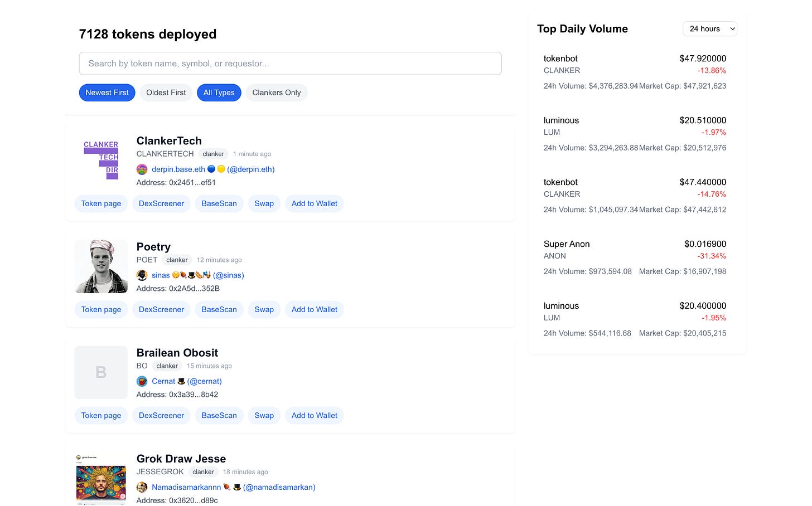
Task: Click the Brailean Obosit placeholder B image
Action: point(101,372)
